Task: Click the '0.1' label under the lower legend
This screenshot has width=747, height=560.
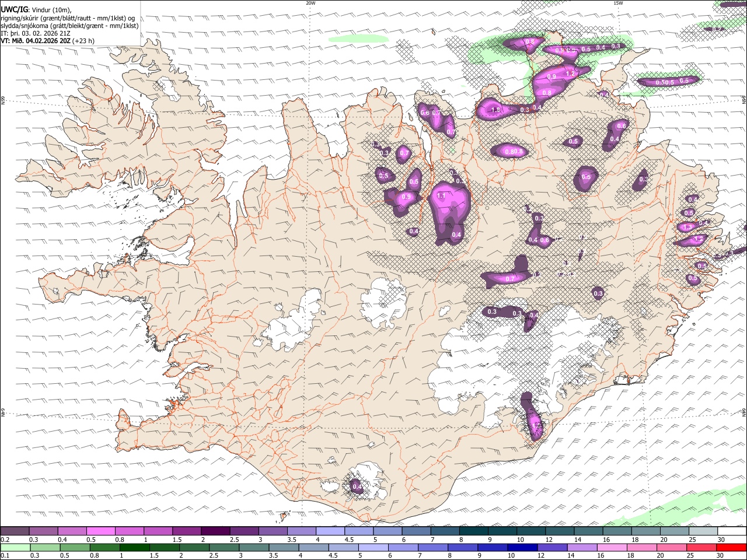Action: [5, 556]
